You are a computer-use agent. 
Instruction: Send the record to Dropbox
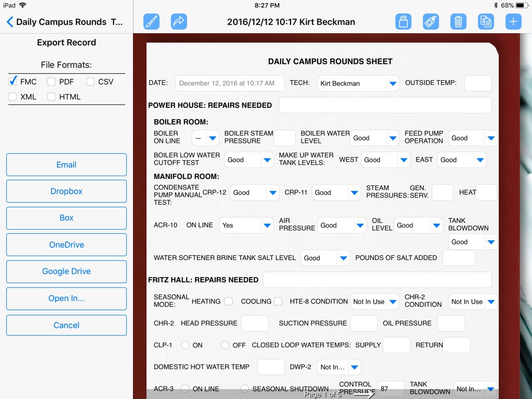[66, 191]
